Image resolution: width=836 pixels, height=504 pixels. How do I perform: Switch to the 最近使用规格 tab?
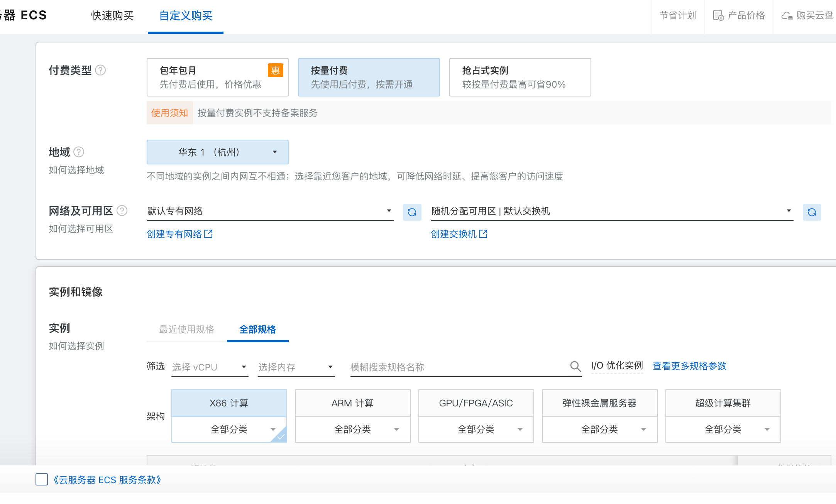tap(186, 330)
